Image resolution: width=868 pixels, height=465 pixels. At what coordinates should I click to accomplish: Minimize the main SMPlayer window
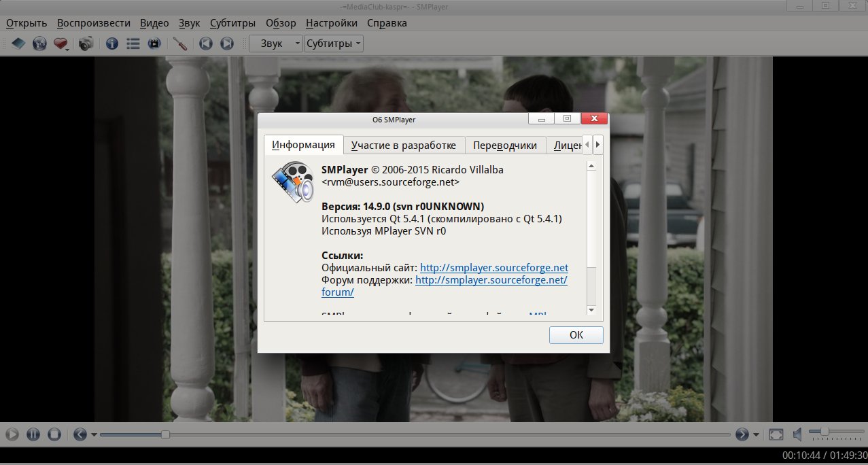[801, 5]
